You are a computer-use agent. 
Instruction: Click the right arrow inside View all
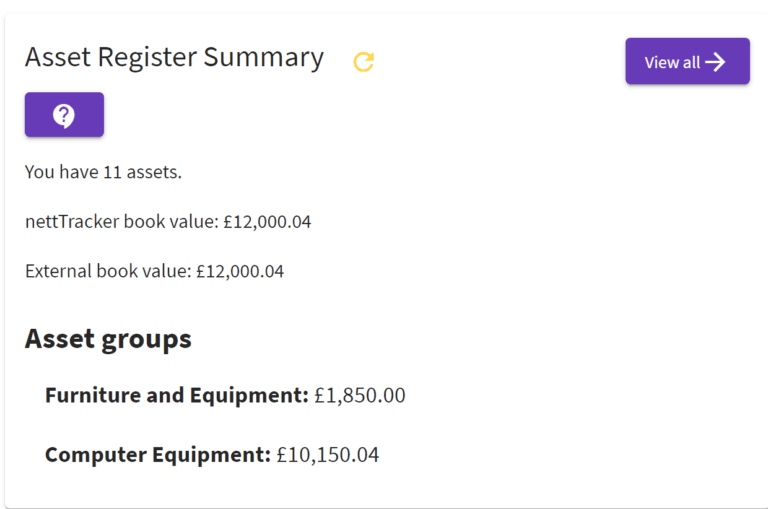point(715,62)
